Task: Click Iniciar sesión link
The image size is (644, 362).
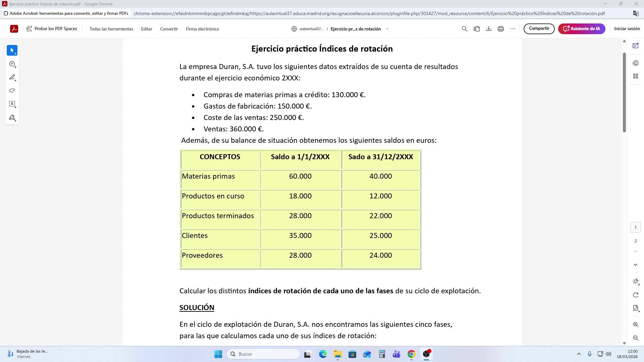Action: click(627, 28)
